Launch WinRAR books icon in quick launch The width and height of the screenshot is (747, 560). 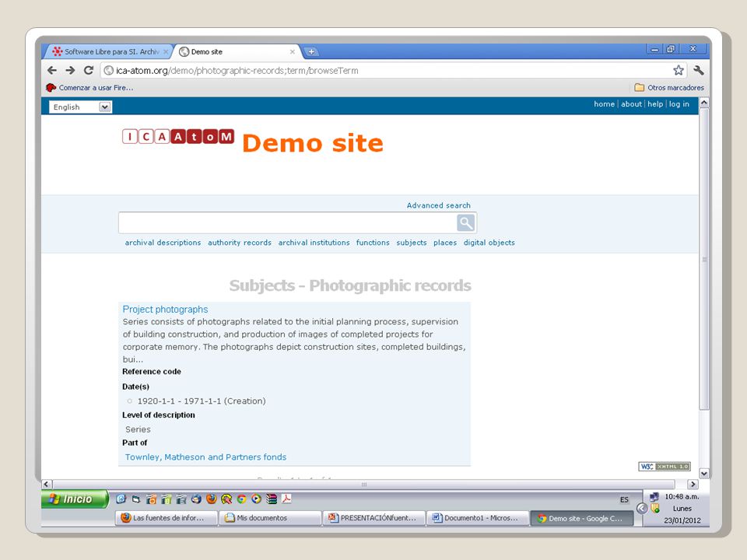tap(272, 499)
